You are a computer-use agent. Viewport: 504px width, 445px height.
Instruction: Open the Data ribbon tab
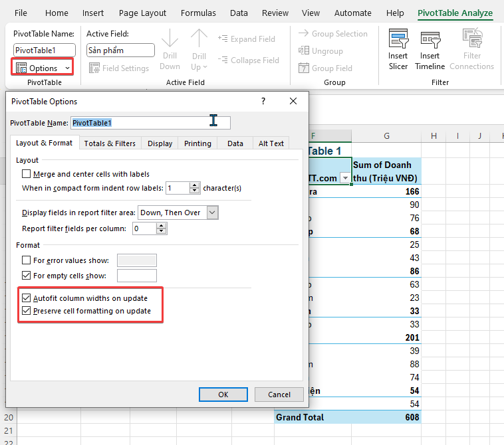pyautogui.click(x=239, y=13)
